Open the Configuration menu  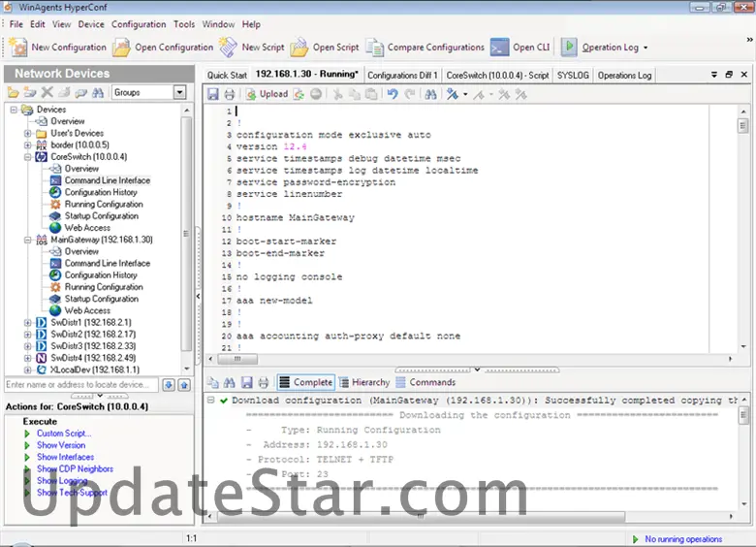(139, 24)
